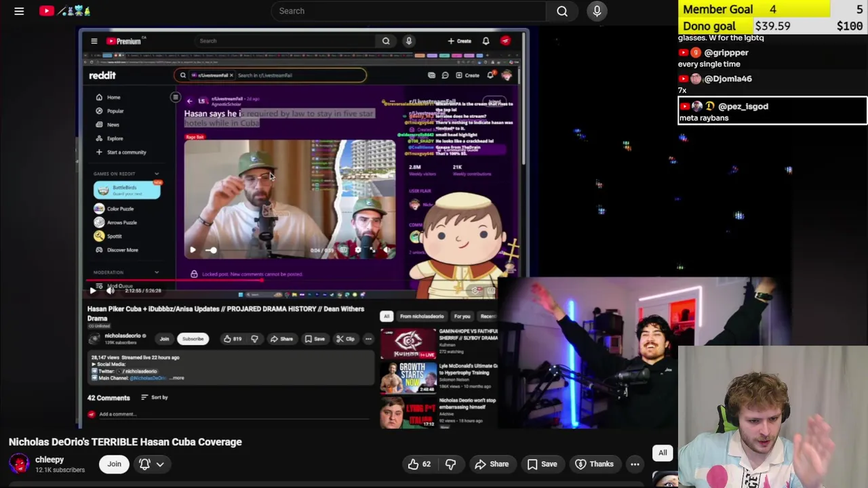Open the Growth Starts Now video thumbnail
The height and width of the screenshot is (488, 868).
pos(408,378)
